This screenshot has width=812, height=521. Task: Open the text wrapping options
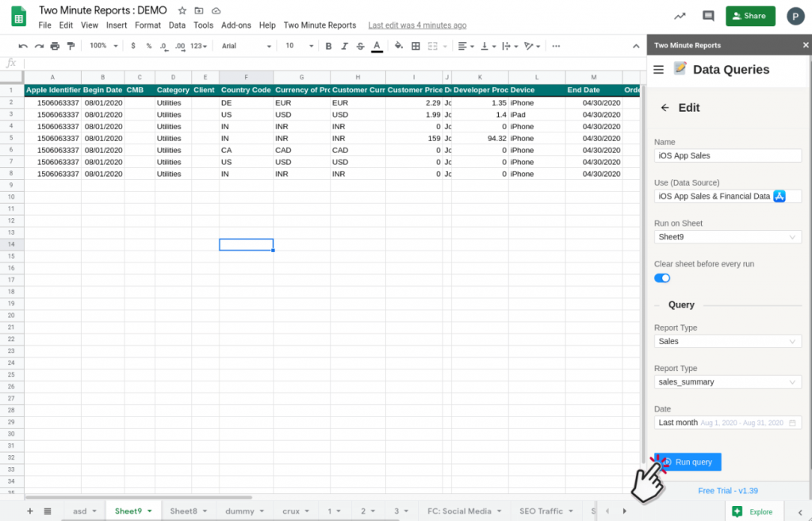coord(510,46)
